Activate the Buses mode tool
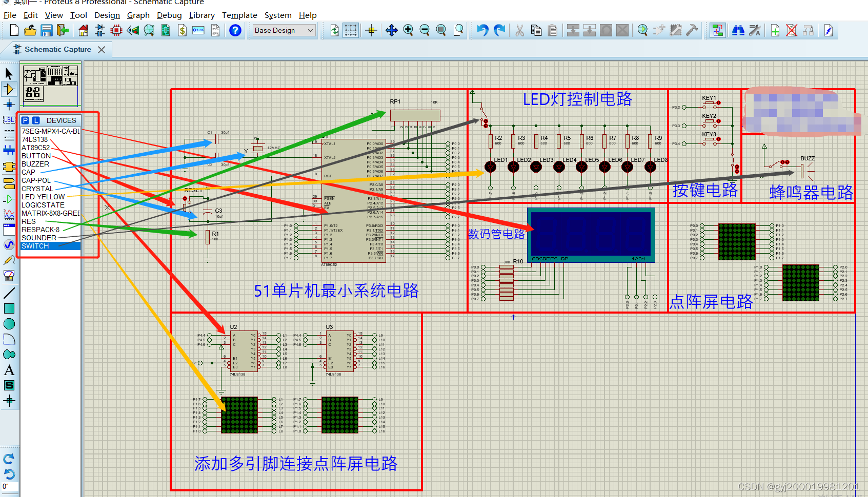This screenshot has height=497, width=868. click(8, 151)
